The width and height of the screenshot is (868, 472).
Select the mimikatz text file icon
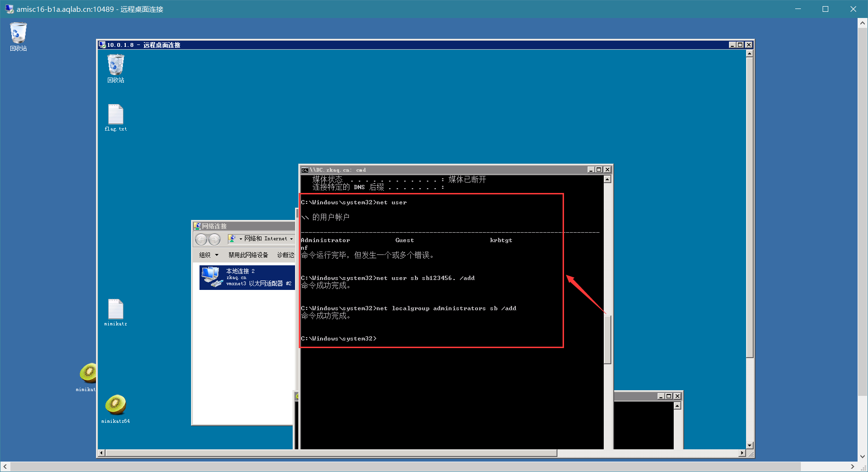[x=116, y=313]
